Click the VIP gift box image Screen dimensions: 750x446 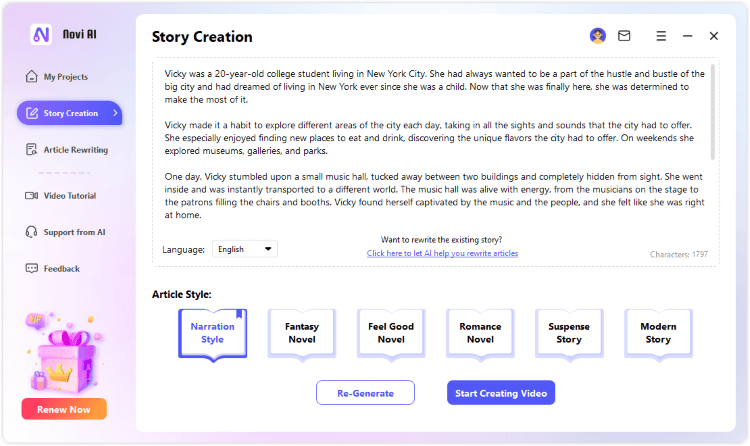coord(65,353)
